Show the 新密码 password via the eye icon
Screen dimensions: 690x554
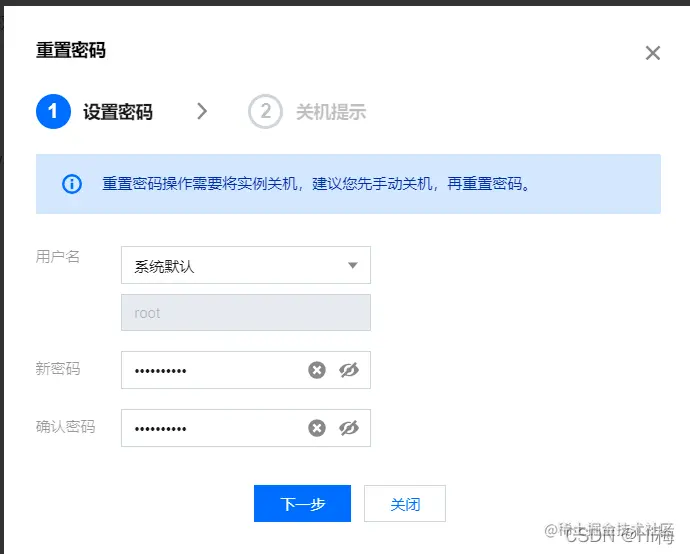349,370
